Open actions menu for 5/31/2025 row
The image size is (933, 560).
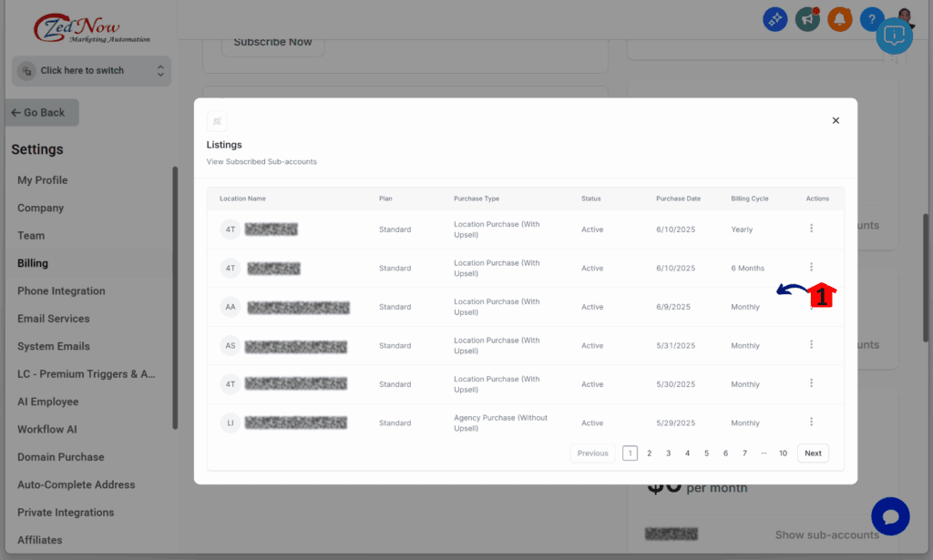pyautogui.click(x=811, y=344)
